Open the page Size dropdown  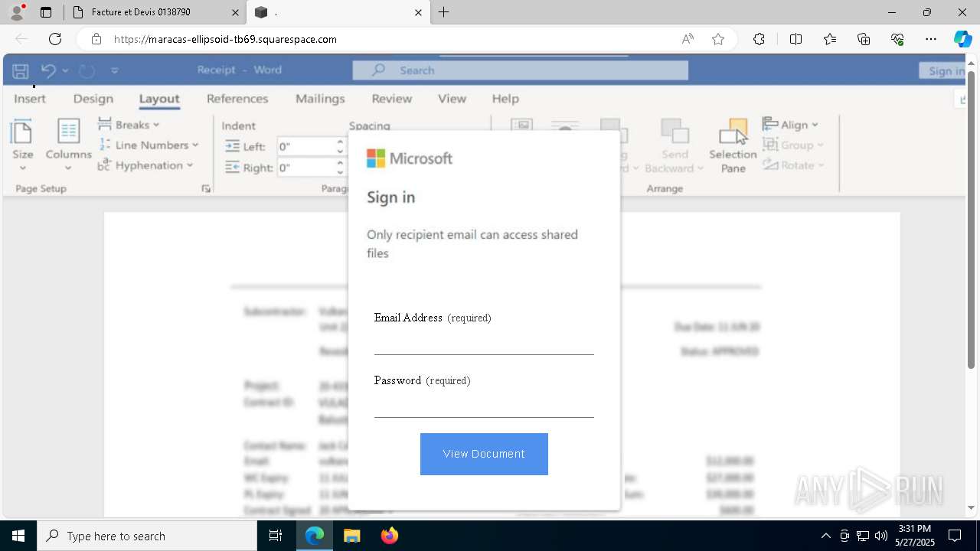[x=22, y=145]
